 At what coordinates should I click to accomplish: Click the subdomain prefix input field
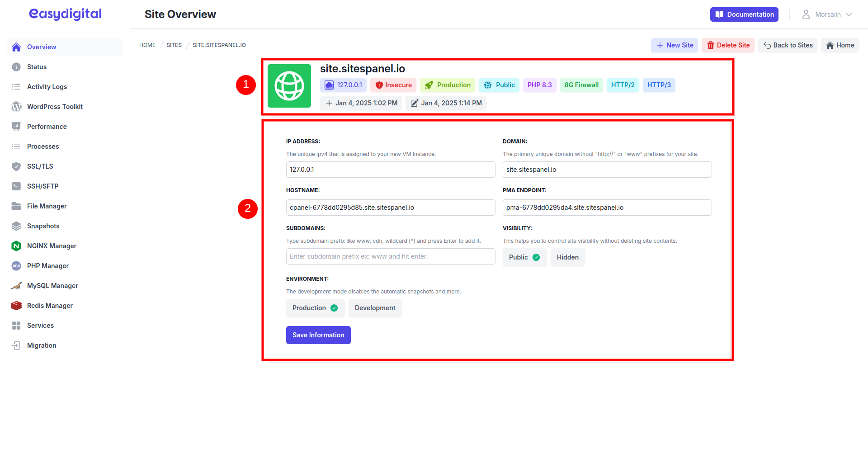pyautogui.click(x=390, y=256)
